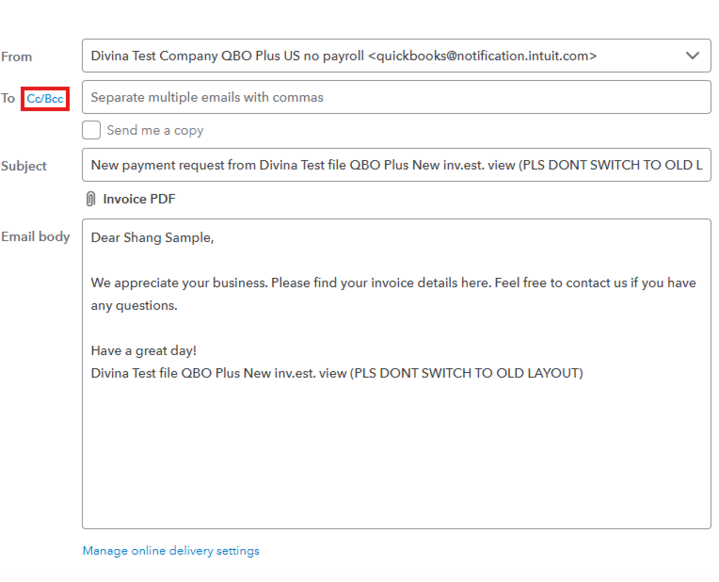Click the From field label
The height and width of the screenshot is (582, 719).
pos(17,57)
